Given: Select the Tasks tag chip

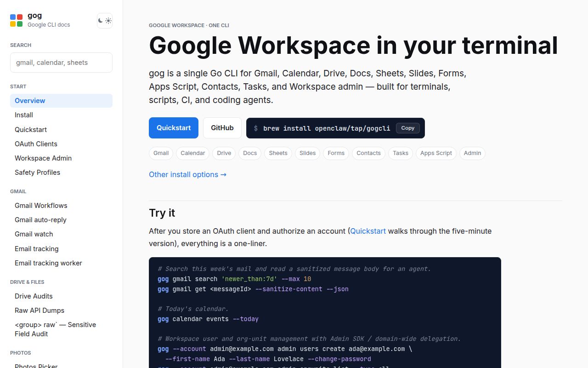Looking at the screenshot, I should click(x=401, y=153).
